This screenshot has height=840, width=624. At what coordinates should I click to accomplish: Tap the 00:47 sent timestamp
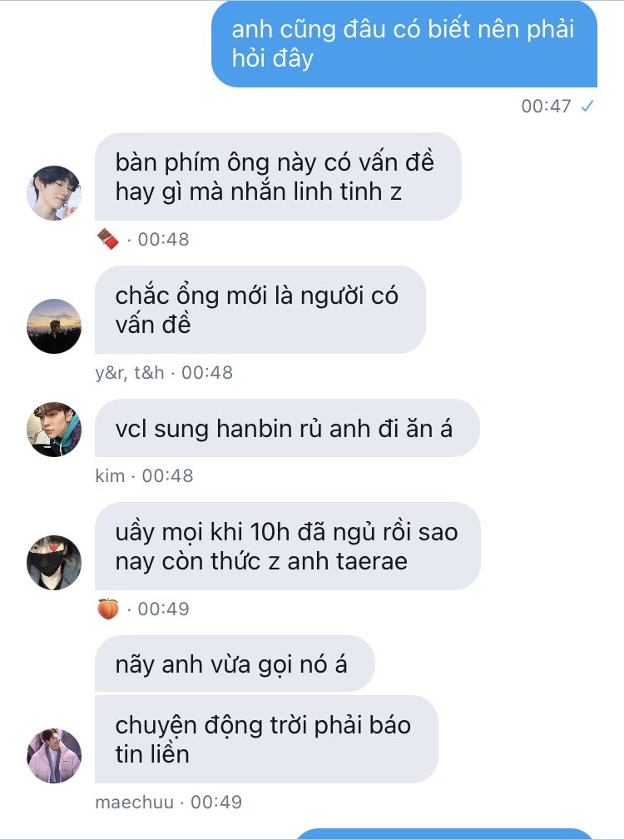point(547,106)
